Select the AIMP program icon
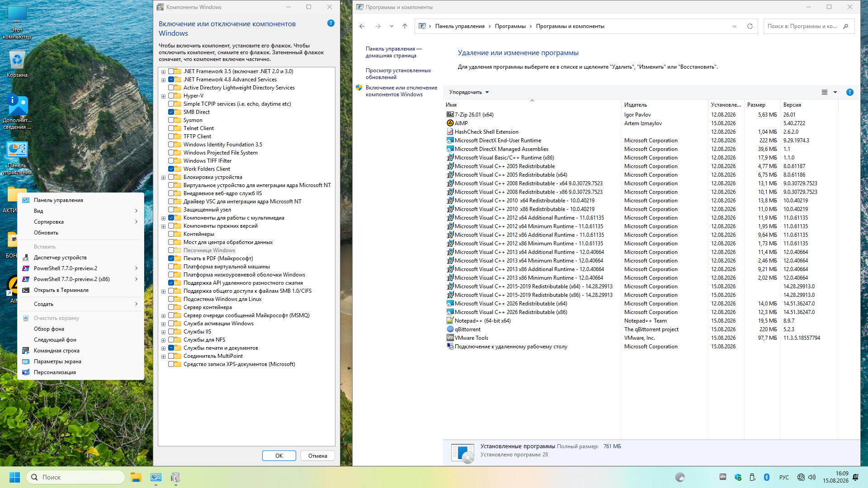 [x=450, y=123]
